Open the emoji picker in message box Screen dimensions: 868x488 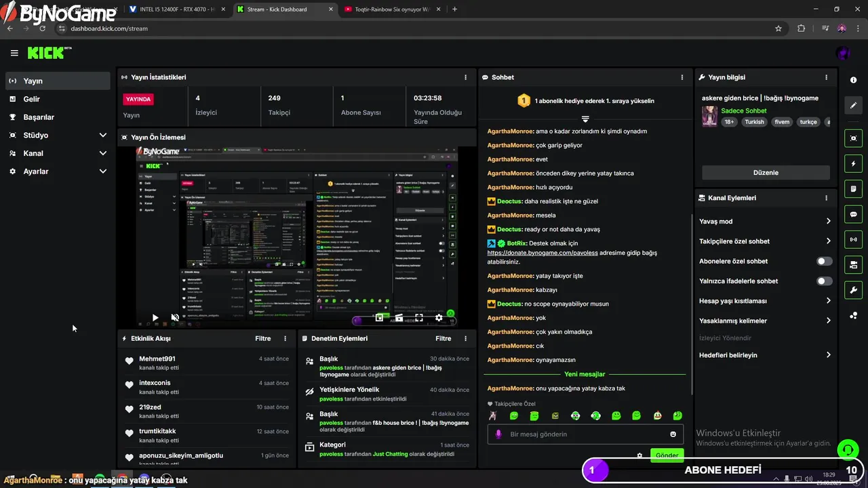[673, 434]
